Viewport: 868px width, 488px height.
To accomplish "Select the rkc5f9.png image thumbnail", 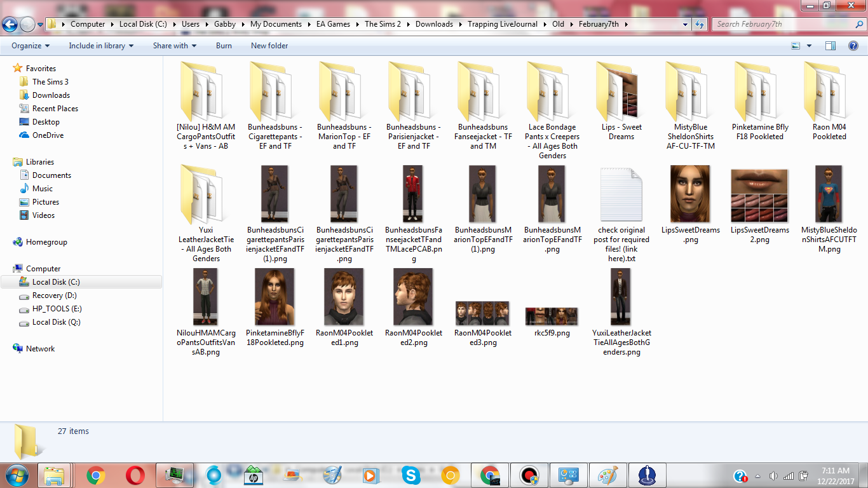I will [552, 316].
